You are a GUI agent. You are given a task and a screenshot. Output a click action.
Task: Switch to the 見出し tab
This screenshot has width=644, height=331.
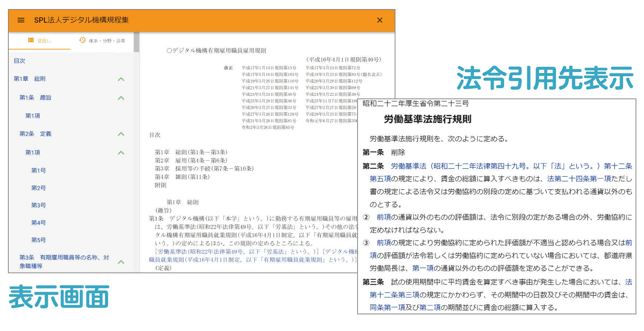point(40,41)
